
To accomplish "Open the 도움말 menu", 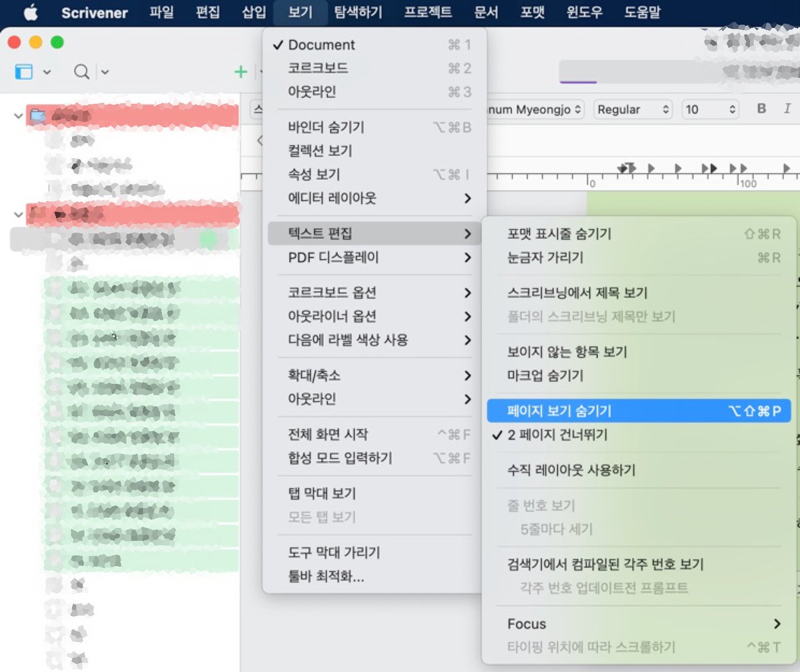I will click(643, 13).
